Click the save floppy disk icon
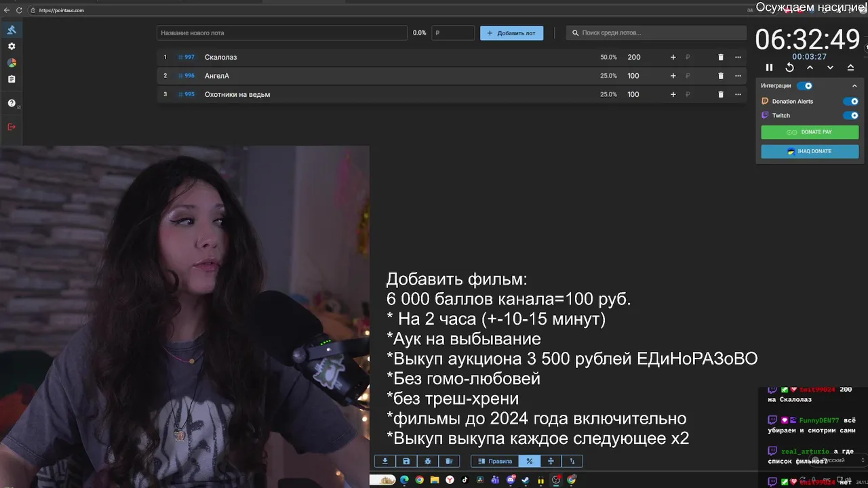 (406, 461)
